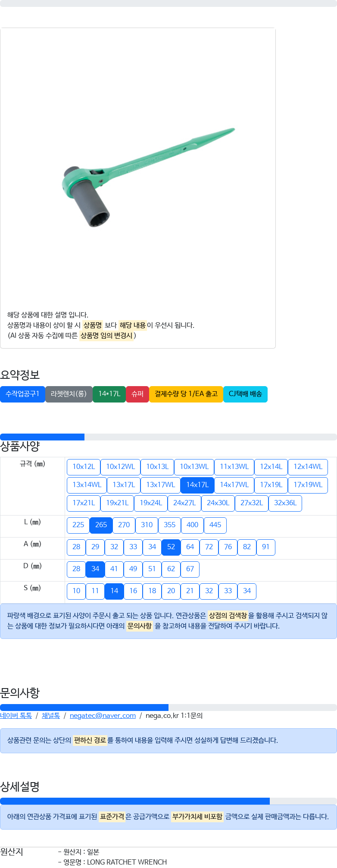
Task: Click the green ratchet wrench product image
Action: coord(148,177)
